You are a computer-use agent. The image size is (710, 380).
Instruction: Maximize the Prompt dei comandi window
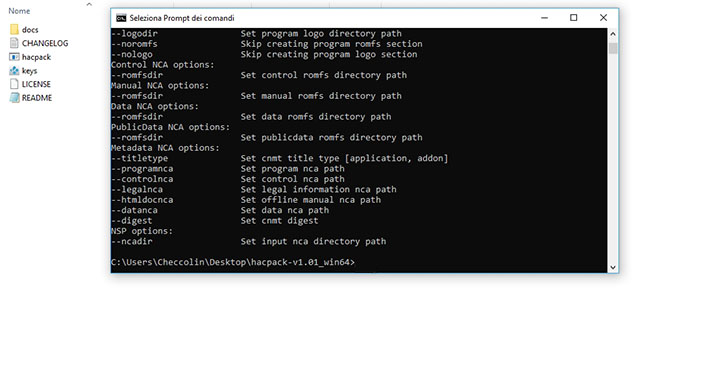tap(573, 18)
